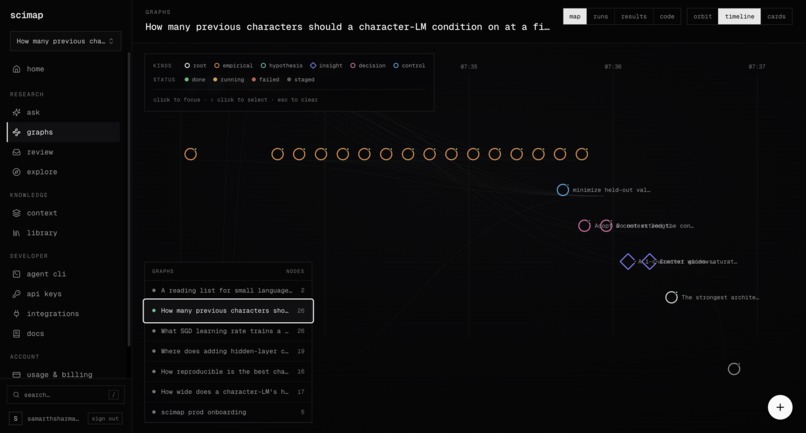Click the 'running' status legend entry
The width and height of the screenshot is (806, 433).
(229, 80)
